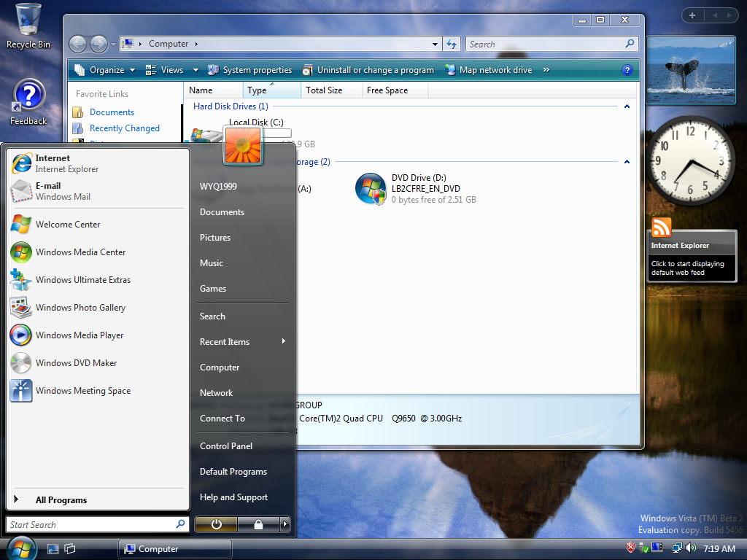Open Windows Meeting Space

pyautogui.click(x=82, y=391)
